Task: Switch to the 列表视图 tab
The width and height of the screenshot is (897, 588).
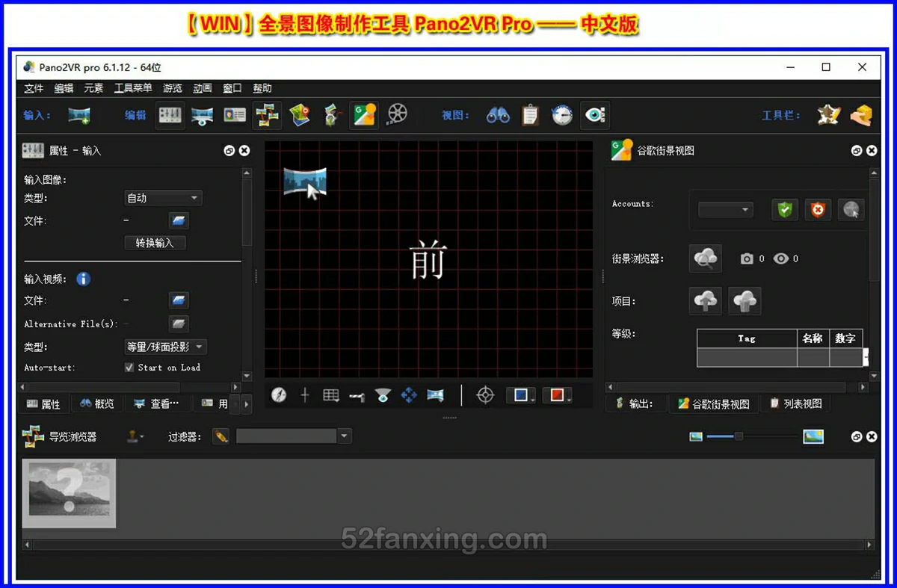Action: [x=797, y=404]
